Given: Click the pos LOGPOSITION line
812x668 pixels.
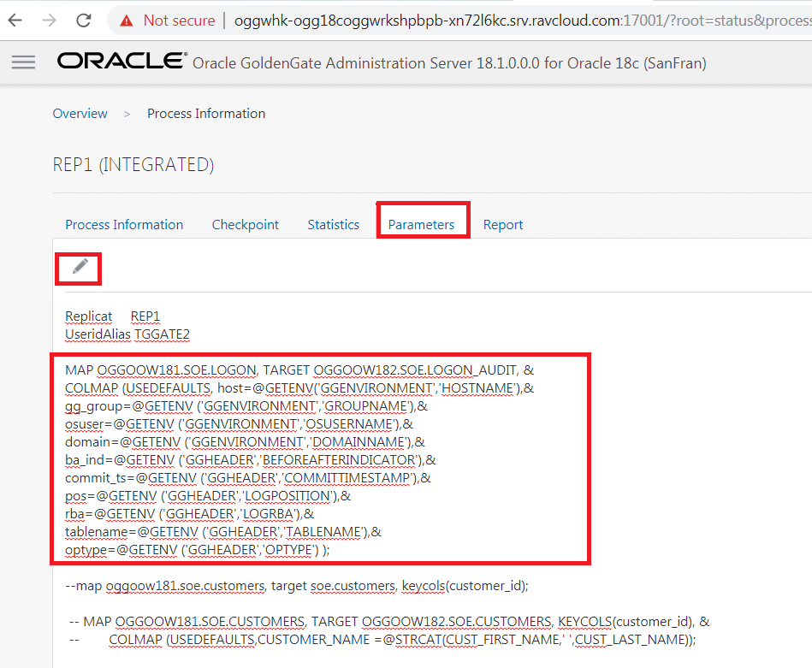Looking at the screenshot, I should (x=208, y=495).
